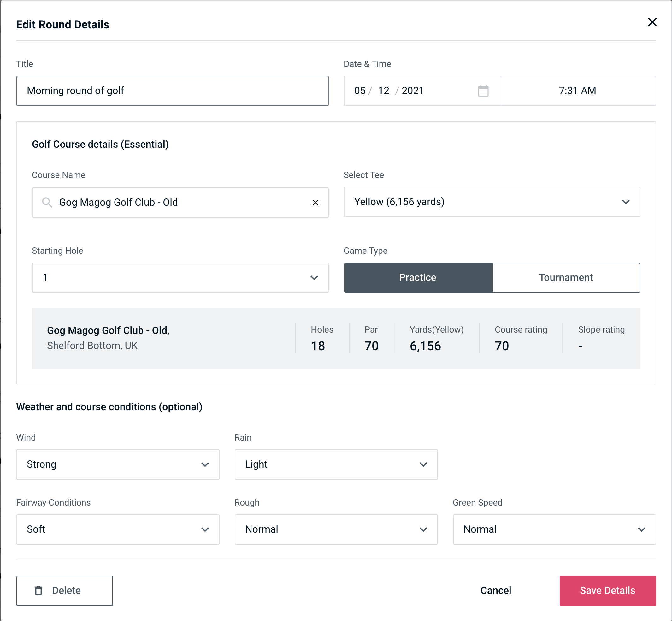The image size is (672, 621).
Task: Click the clear (X) icon in Course Name
Action: tap(315, 202)
